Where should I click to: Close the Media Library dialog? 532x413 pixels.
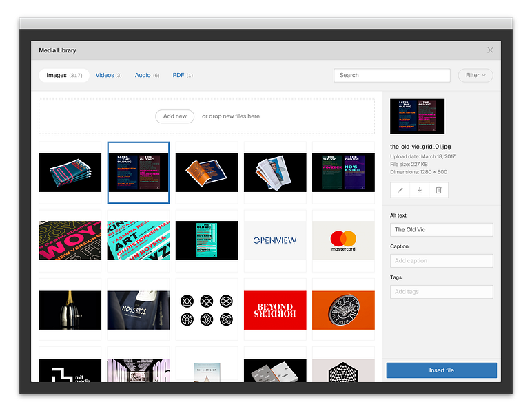click(490, 50)
